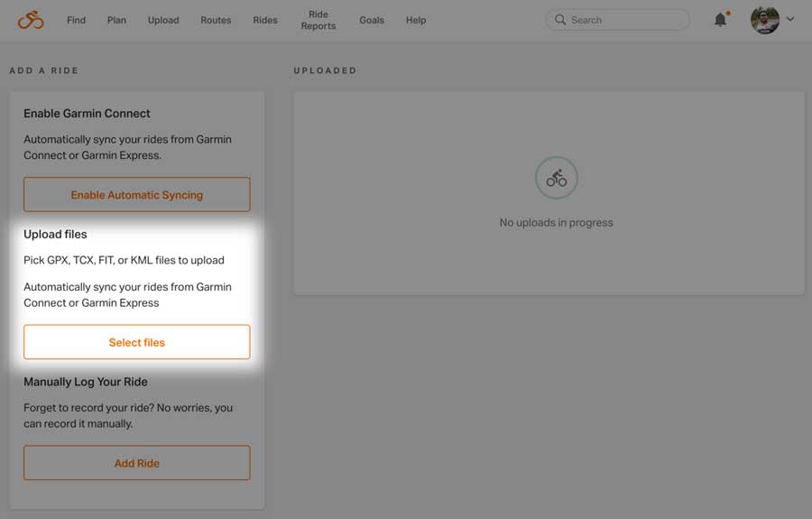Click the 'ADD A RIDE' section label
Image resolution: width=812 pixels, height=519 pixels.
(44, 70)
